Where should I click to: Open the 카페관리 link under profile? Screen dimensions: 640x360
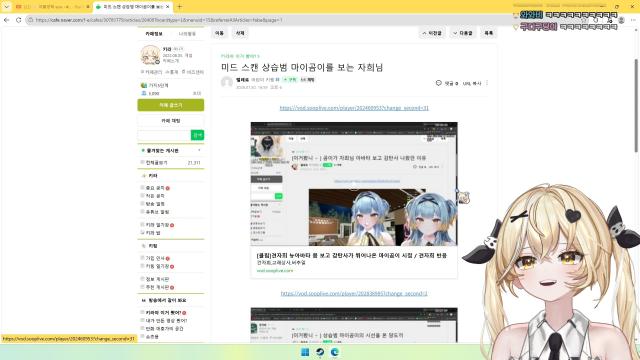pyautogui.click(x=152, y=72)
